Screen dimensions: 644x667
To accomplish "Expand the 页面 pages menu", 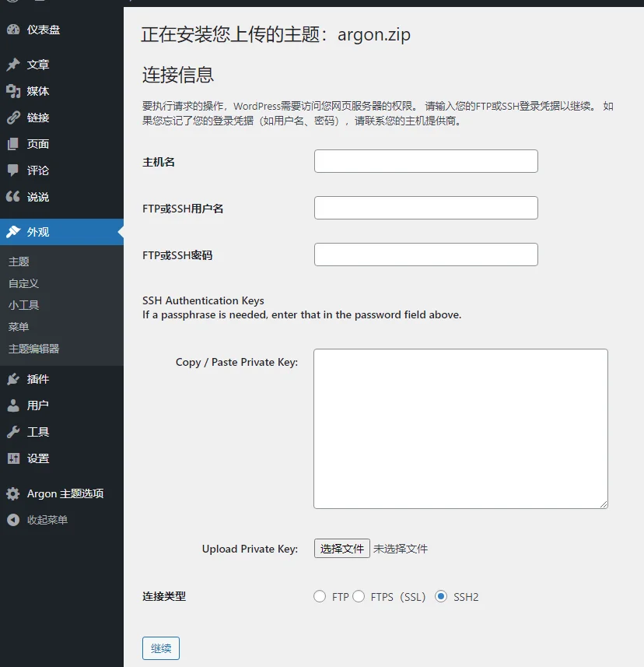I will pyautogui.click(x=39, y=144).
